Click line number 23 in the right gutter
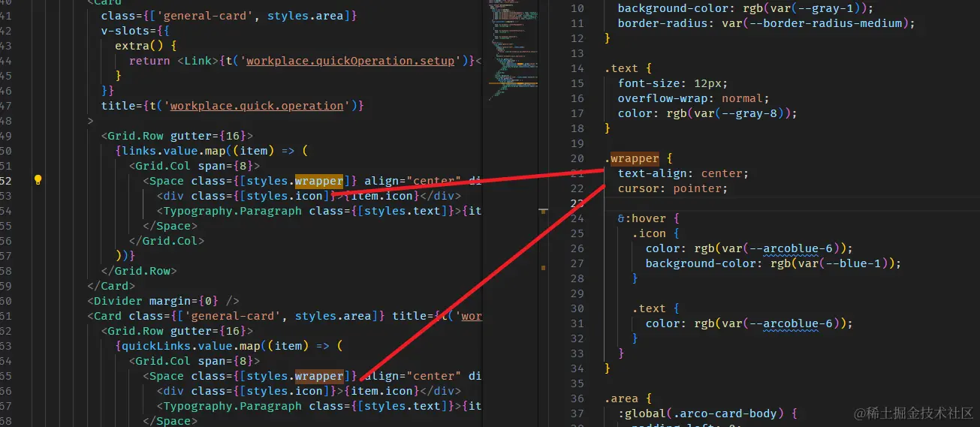Image resolution: width=980 pixels, height=427 pixels. click(x=577, y=203)
